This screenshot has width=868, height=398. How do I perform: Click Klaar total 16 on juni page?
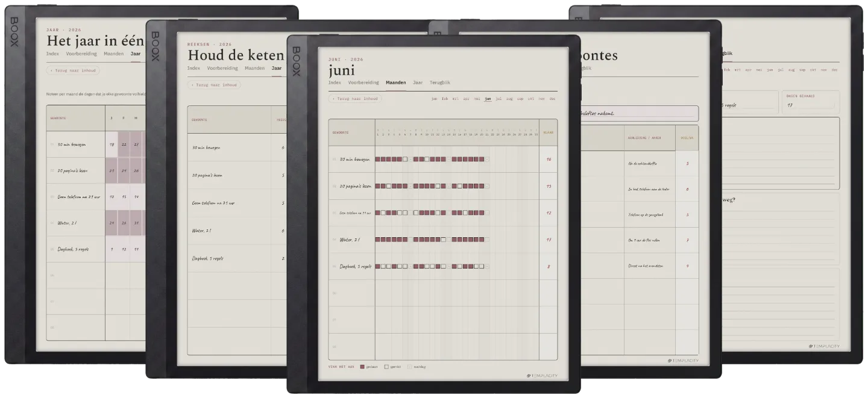pos(549,159)
